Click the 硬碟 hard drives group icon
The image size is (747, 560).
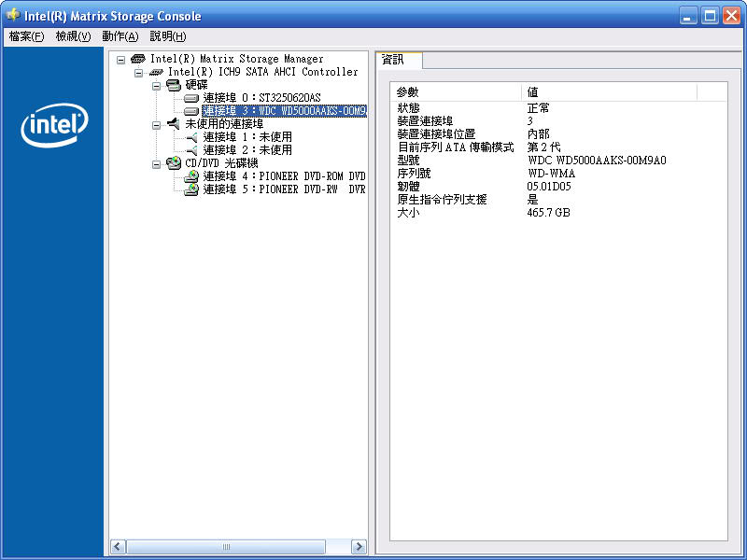[174, 85]
